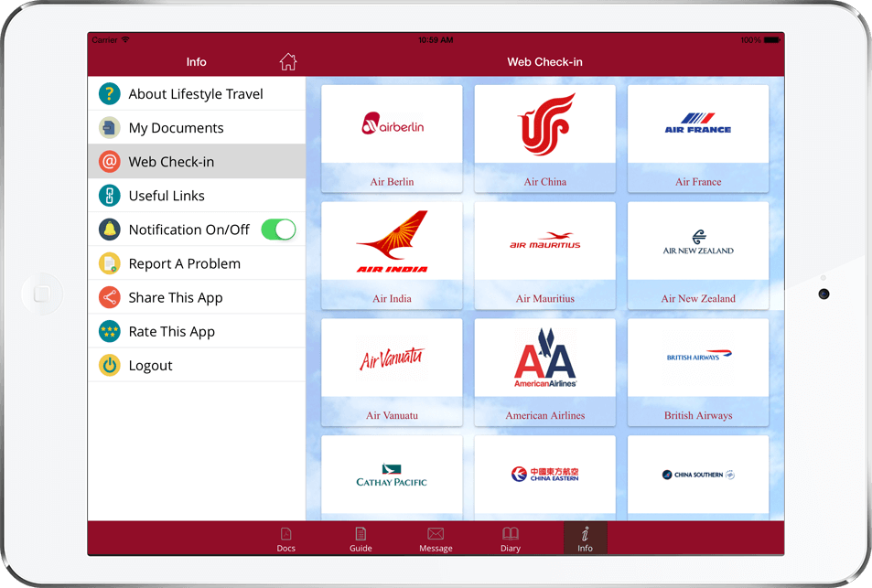Open the Message tab
The image size is (872, 588).
[436, 540]
